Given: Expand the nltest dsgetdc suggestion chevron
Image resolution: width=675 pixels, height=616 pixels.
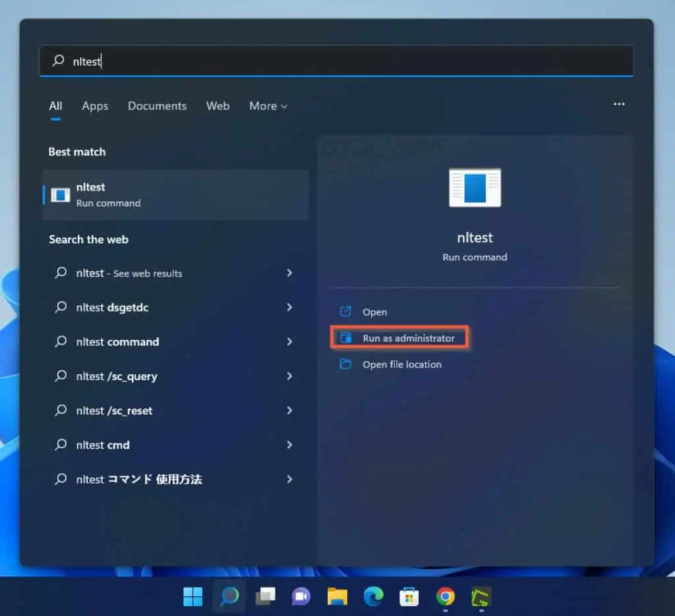Looking at the screenshot, I should click(x=289, y=308).
